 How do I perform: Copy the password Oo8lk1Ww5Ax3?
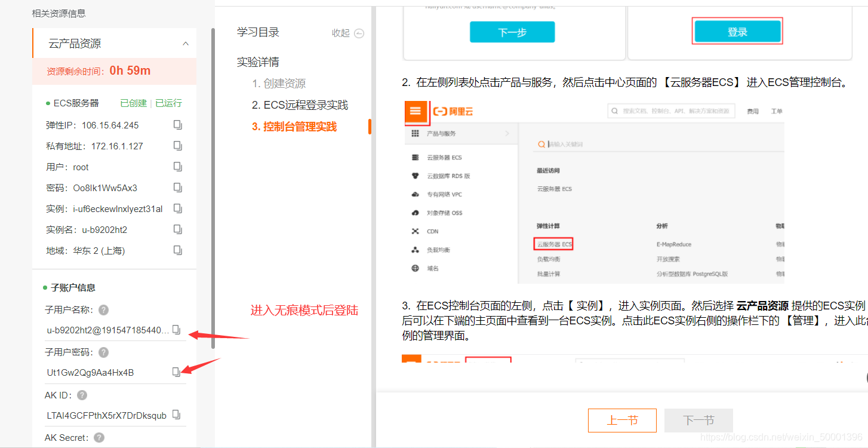point(177,188)
